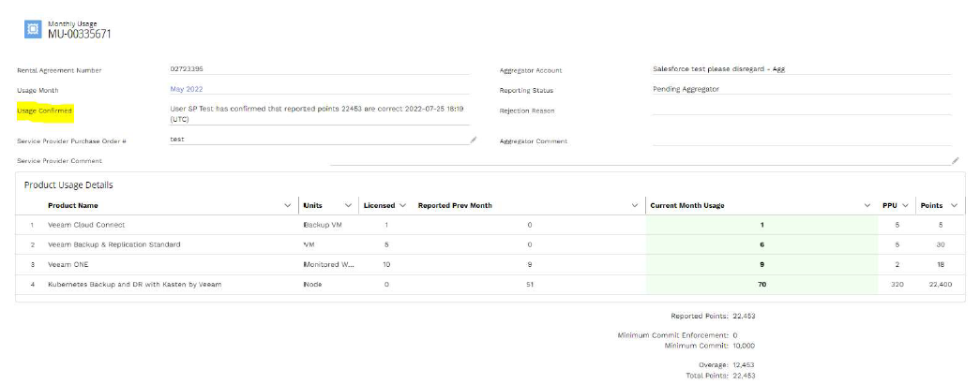Click the 22,400 points cell
Screen dimensions: 980x384
point(940,285)
